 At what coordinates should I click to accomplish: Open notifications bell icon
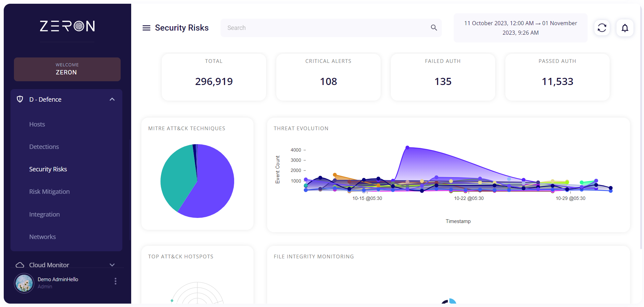[625, 28]
